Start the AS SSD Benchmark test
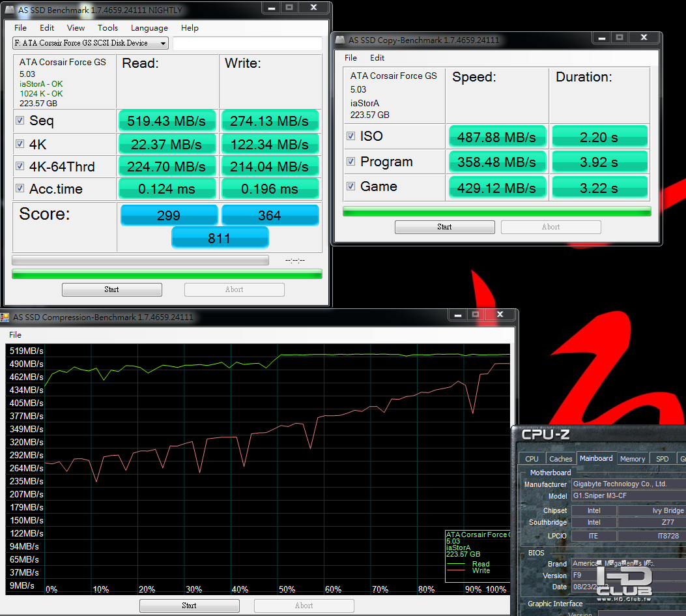The height and width of the screenshot is (616, 686). (x=112, y=289)
